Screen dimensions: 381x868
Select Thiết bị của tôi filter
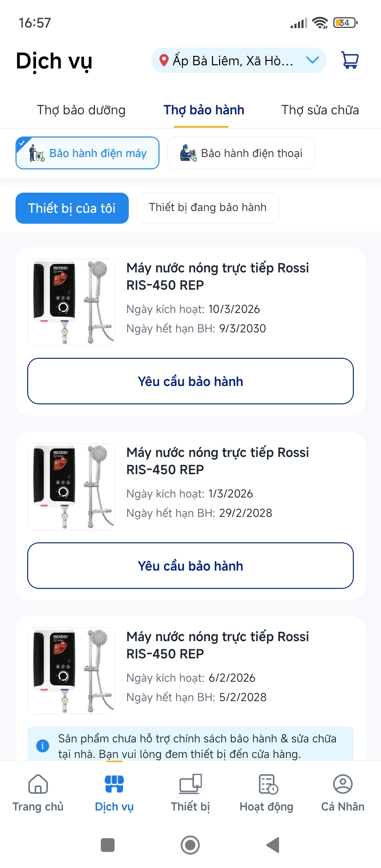pos(72,208)
